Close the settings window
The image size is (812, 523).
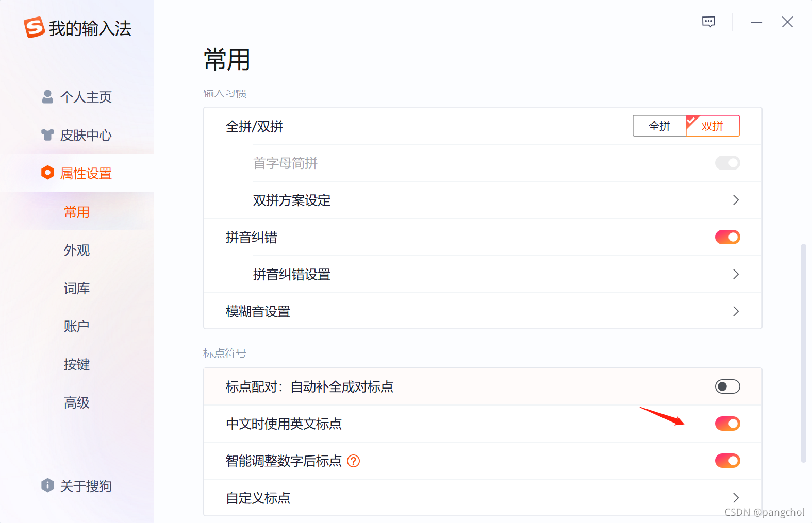787,22
